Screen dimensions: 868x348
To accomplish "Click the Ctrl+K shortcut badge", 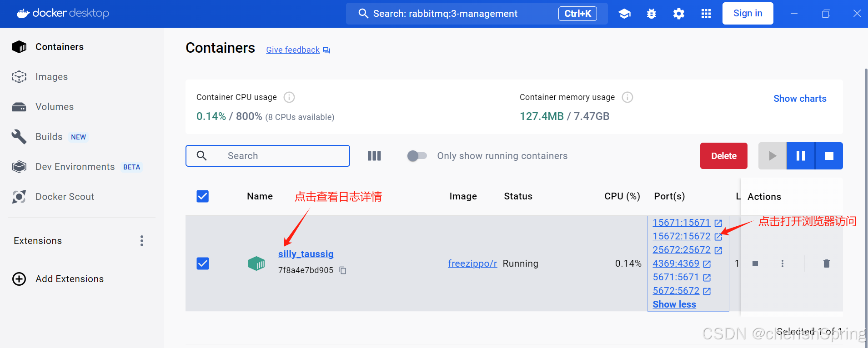I will click(577, 14).
